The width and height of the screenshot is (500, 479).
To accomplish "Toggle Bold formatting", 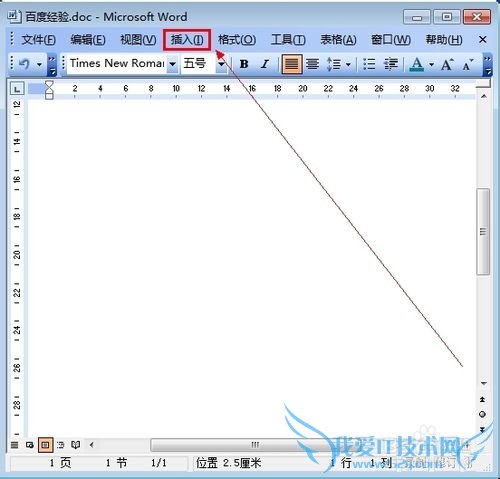I will tap(244, 64).
